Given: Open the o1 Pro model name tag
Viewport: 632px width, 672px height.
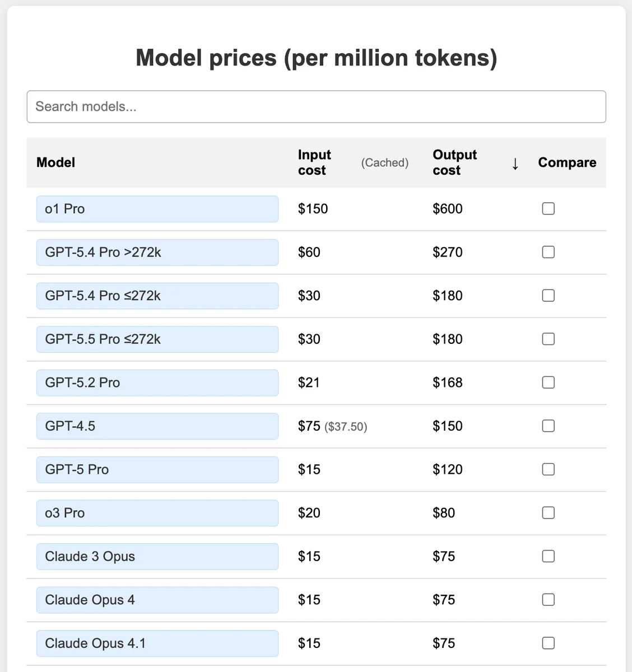Looking at the screenshot, I should (157, 209).
